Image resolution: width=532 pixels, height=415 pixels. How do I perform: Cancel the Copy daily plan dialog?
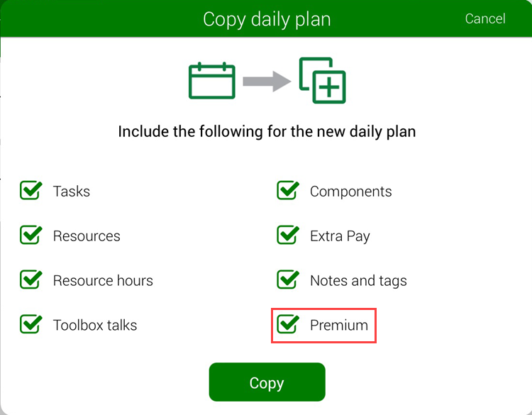point(485,18)
